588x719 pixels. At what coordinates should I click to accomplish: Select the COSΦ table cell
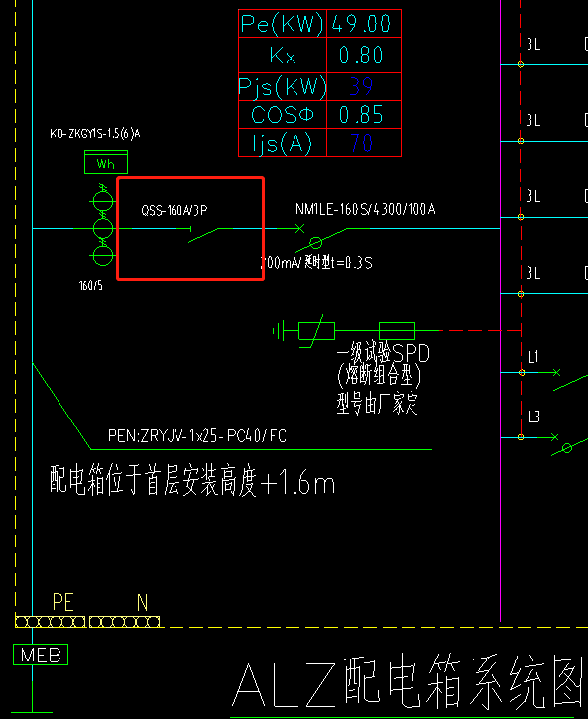tap(283, 115)
